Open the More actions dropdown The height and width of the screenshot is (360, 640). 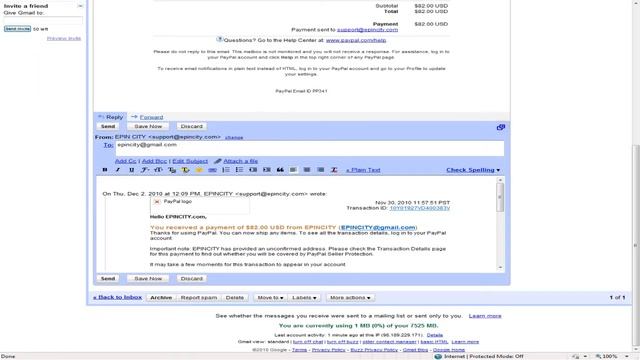[350, 298]
